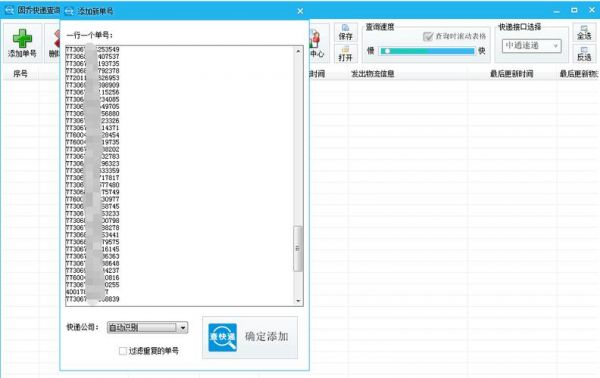Click inside the 一行一个单号 text area
Viewport: 600px width, 378px height.
184,176
